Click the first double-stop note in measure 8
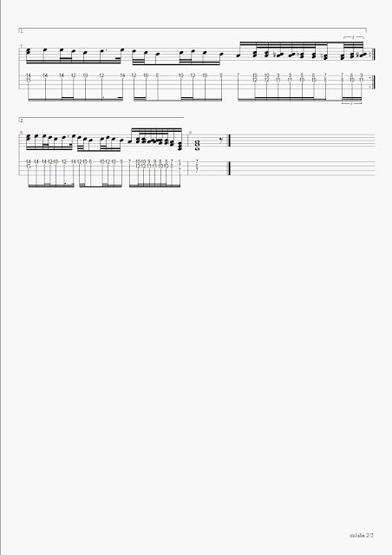This screenshot has width=392, height=555. pyautogui.click(x=29, y=137)
